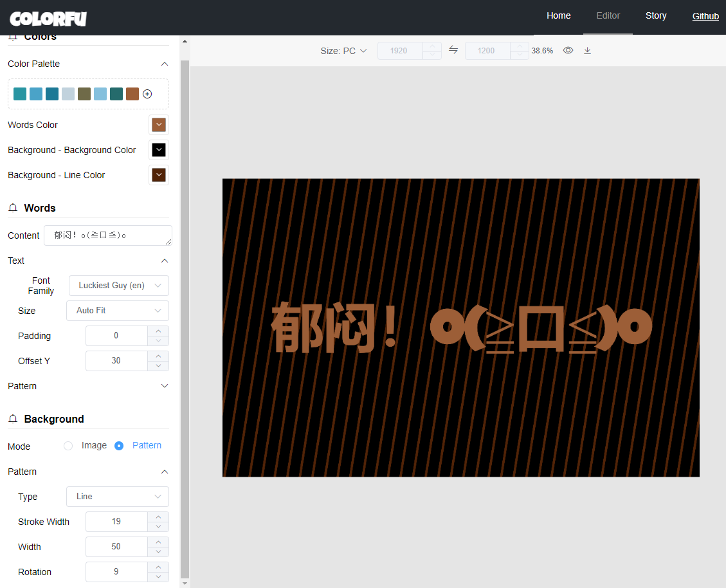Viewport: 726px width, 588px height.
Task: Click the Background section bell icon
Action: [13, 419]
